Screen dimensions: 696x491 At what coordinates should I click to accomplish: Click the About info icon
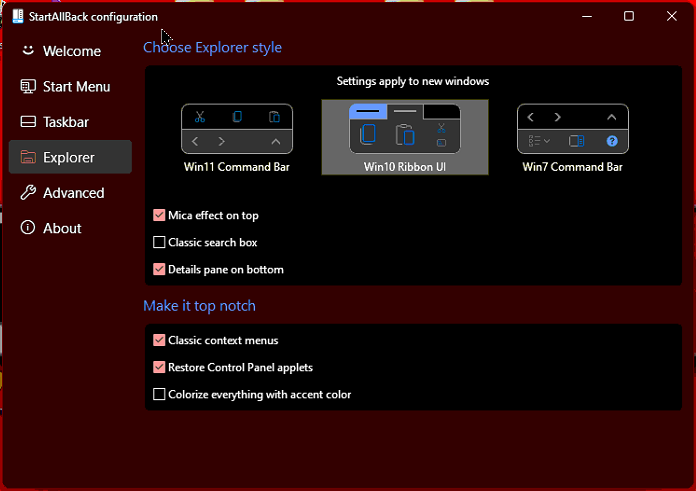[x=28, y=228]
